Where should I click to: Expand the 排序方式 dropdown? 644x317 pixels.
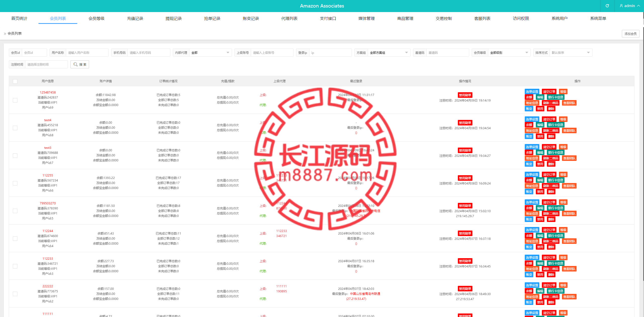pos(571,53)
